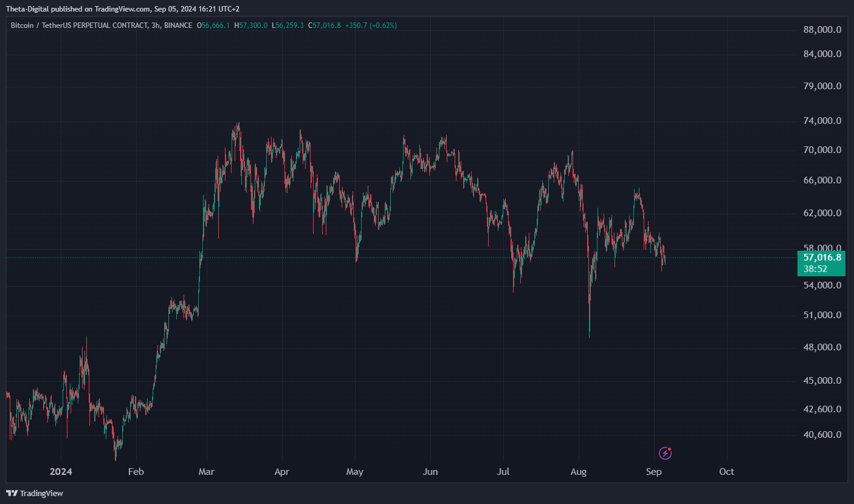The image size is (854, 504).
Task: Click the Feb label on time axis
Action: (x=137, y=472)
